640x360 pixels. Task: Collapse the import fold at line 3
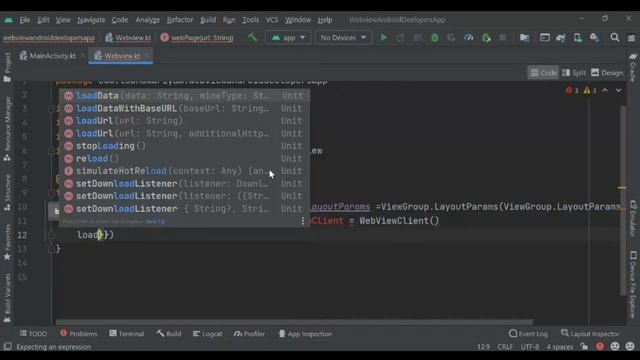point(51,109)
